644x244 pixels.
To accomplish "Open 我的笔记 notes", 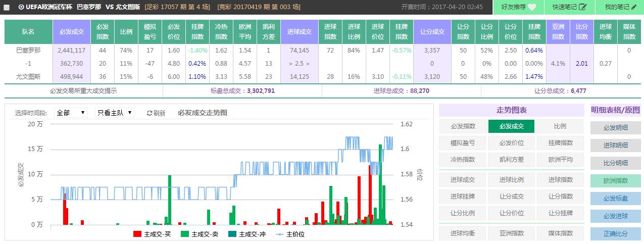I will click(x=621, y=7).
